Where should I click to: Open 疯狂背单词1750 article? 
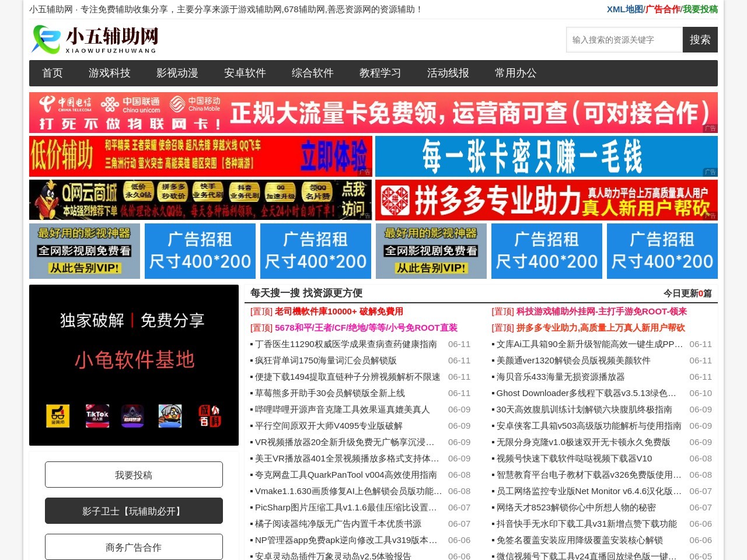pos(326,360)
